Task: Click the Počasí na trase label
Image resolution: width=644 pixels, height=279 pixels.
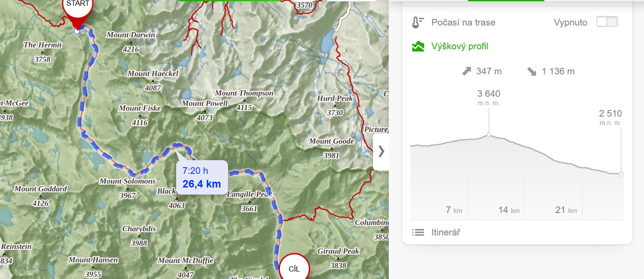Action: click(463, 22)
